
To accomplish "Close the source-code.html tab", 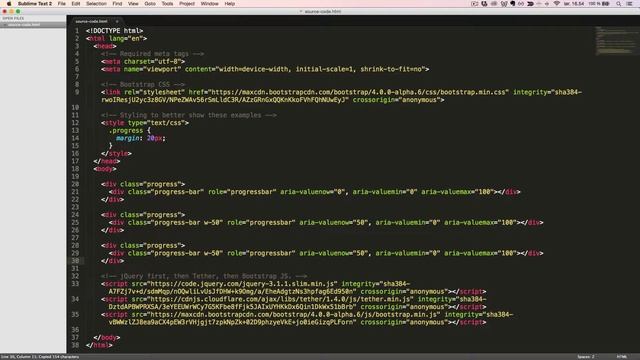I will [117, 21].
